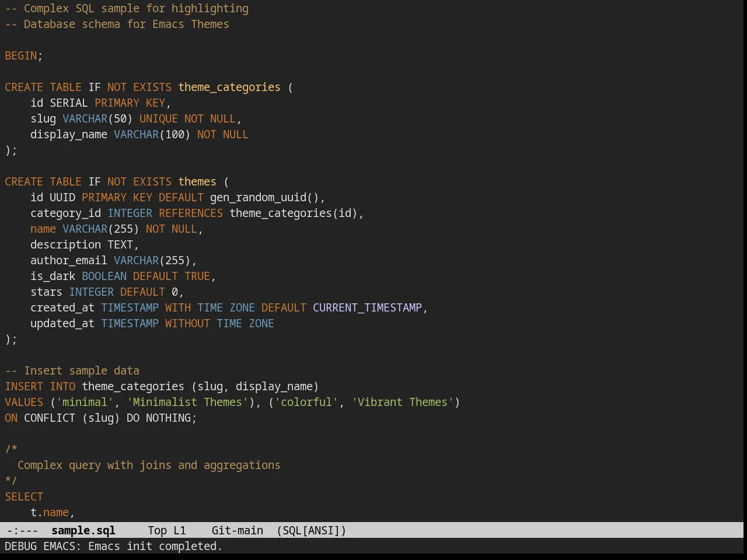Click VARCHAR(100) on the display_name line
Viewport: 747px width, 560px height.
coord(152,134)
